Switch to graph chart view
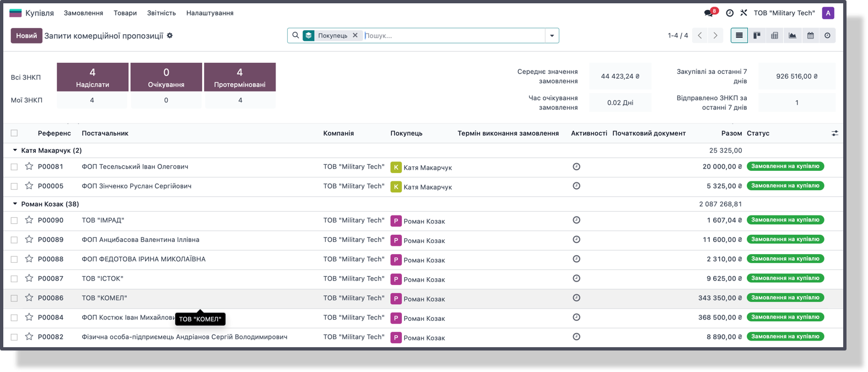This screenshot has height=372, width=868. [792, 35]
